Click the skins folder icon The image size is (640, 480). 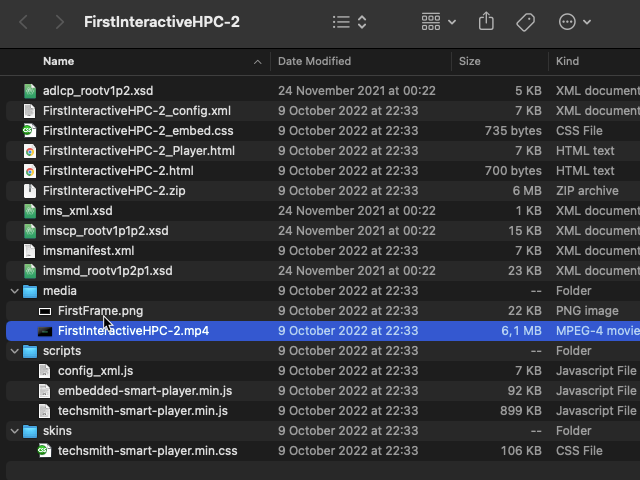pyautogui.click(x=30, y=431)
